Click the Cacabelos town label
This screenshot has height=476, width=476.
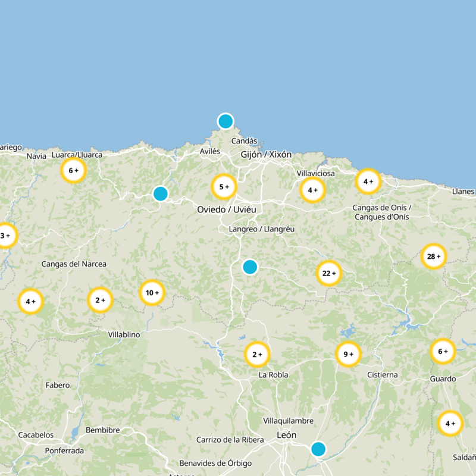(36, 435)
